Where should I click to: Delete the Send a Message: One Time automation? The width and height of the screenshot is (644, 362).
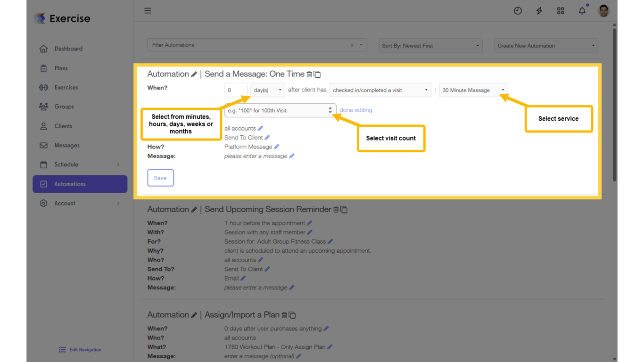309,74
